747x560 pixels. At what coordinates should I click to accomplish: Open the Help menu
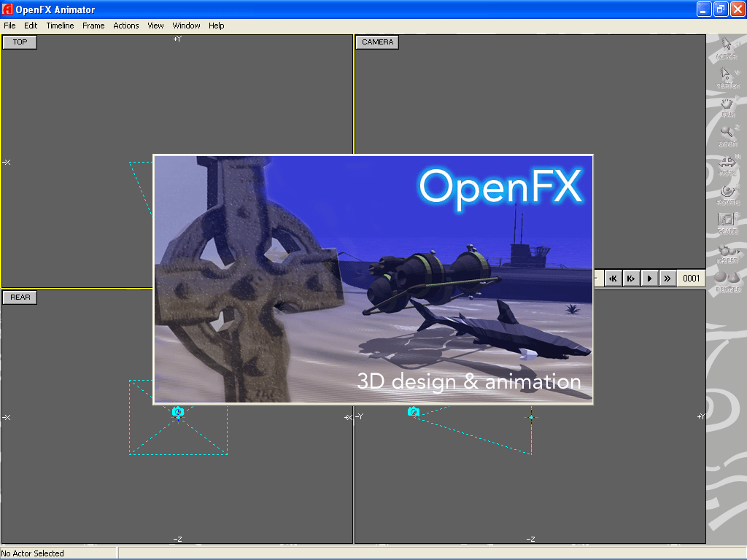click(216, 26)
